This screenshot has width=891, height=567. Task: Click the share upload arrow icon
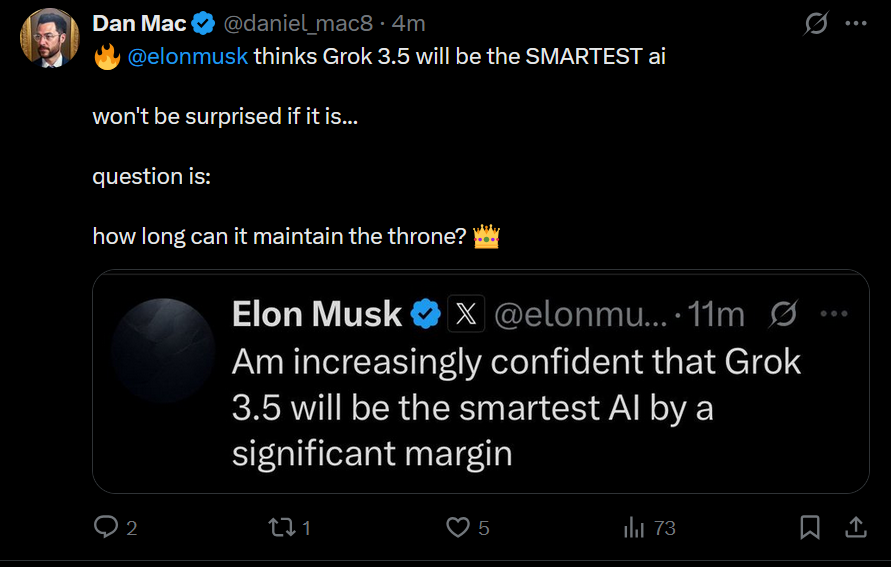click(857, 527)
